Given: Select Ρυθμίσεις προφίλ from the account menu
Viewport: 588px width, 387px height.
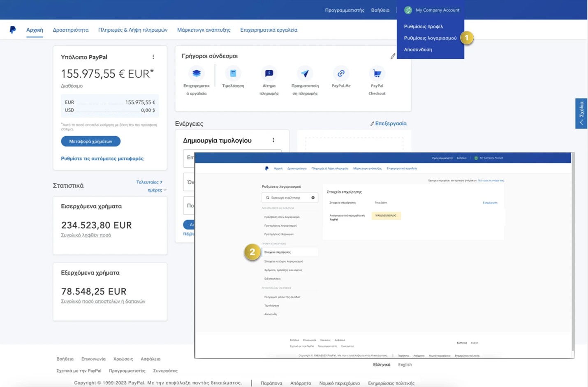Looking at the screenshot, I should (x=423, y=26).
